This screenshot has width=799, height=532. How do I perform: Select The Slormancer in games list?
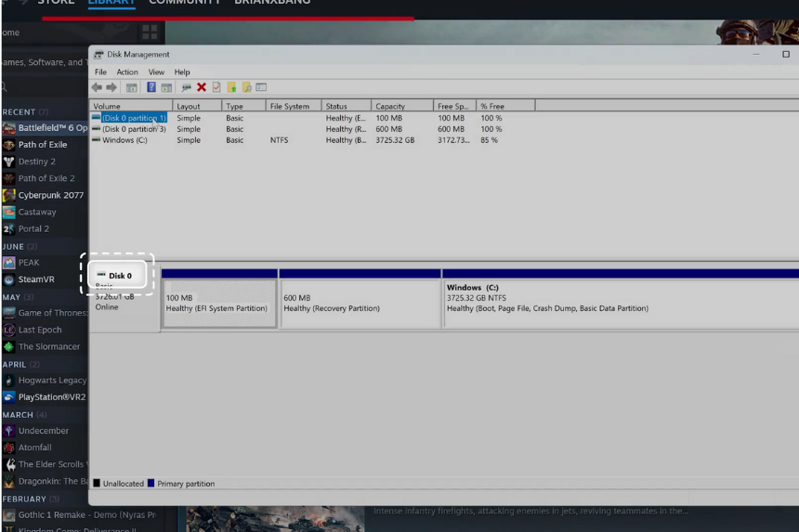[x=49, y=346]
